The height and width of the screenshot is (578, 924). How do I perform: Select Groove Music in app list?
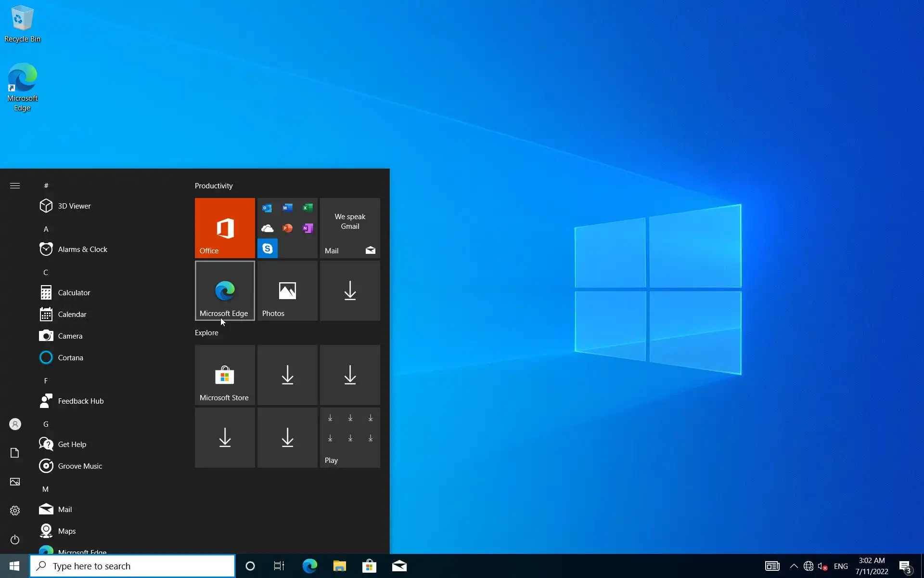tap(80, 466)
